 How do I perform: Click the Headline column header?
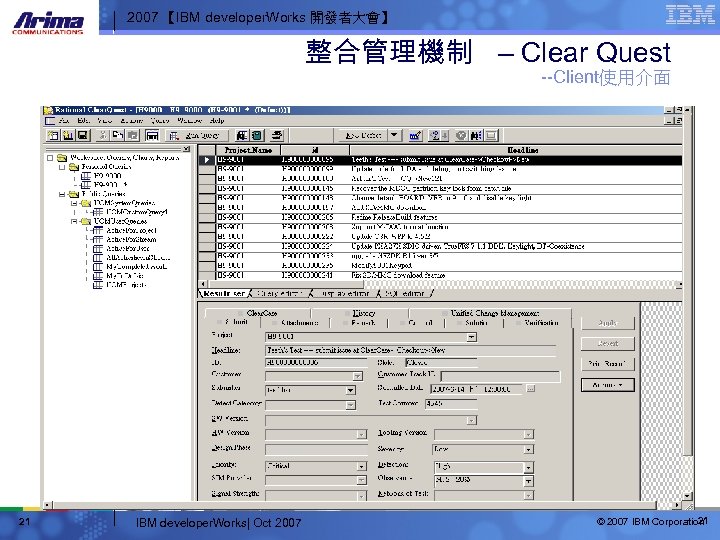(516, 150)
